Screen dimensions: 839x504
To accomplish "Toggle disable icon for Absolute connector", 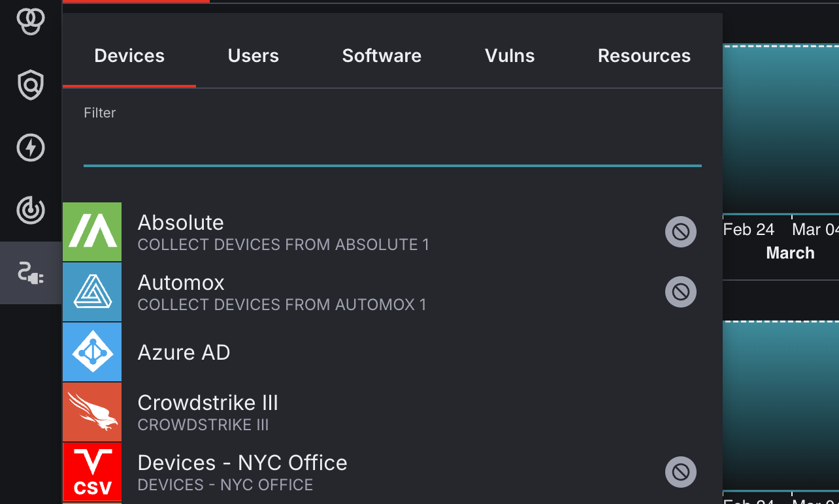I will [x=681, y=232].
